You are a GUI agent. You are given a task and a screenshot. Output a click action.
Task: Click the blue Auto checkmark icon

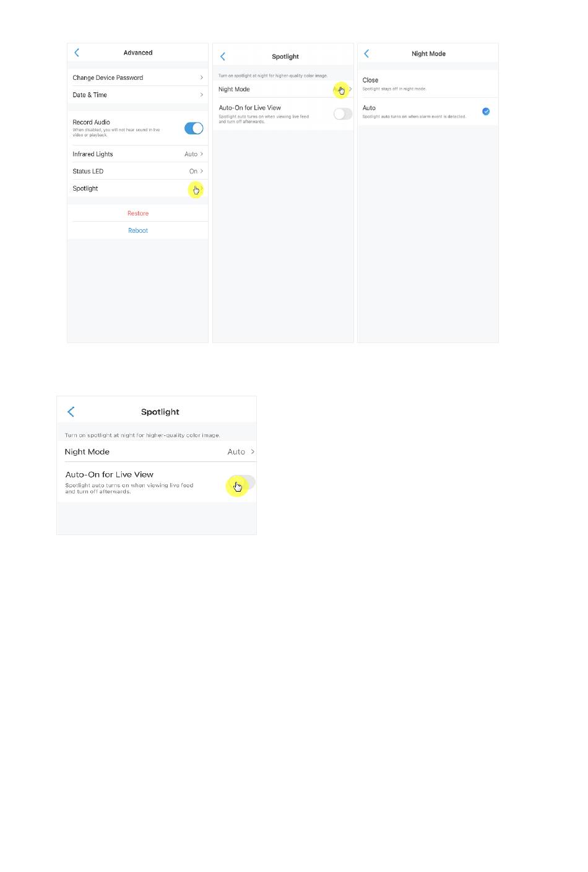coord(486,111)
